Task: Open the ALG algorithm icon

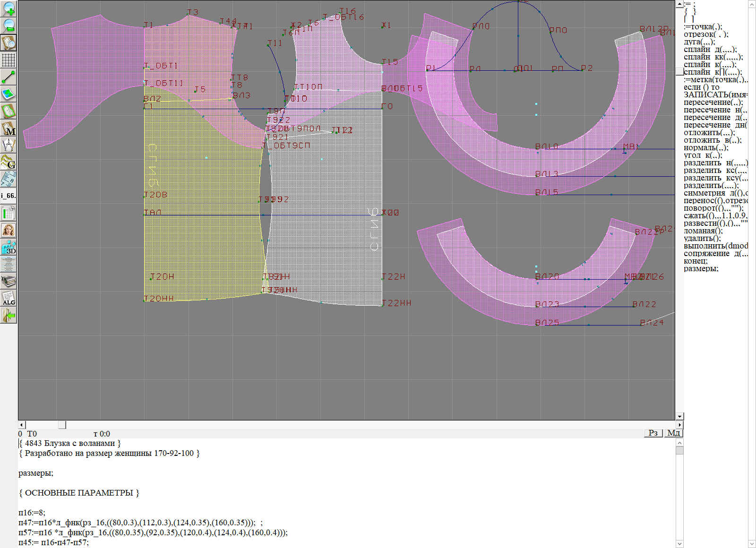Action: point(9,298)
